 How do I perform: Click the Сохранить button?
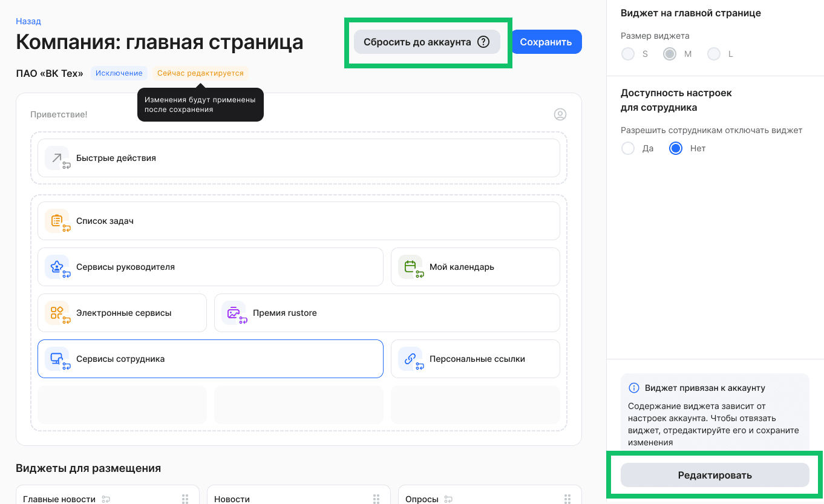[546, 42]
